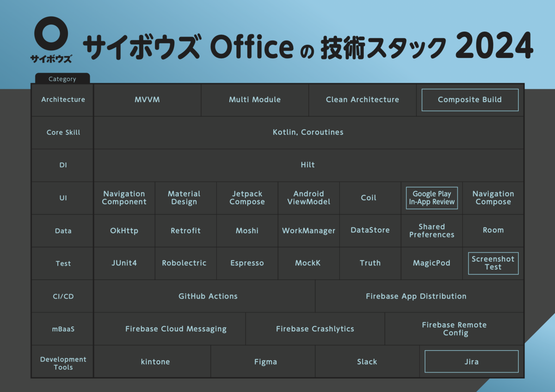Open the Google Play In-App Review cell
The width and height of the screenshot is (555, 392).
click(432, 197)
